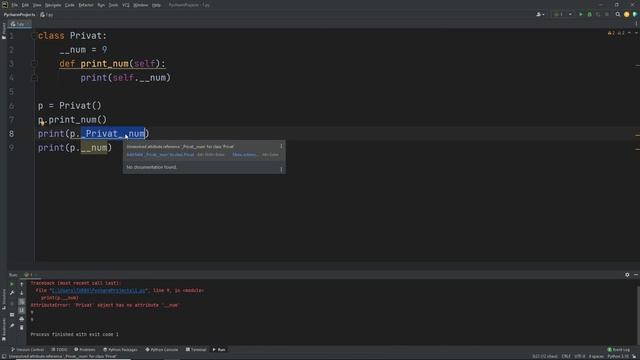Select the run tab in the Run panel
640x360 pixels.
coord(30,275)
